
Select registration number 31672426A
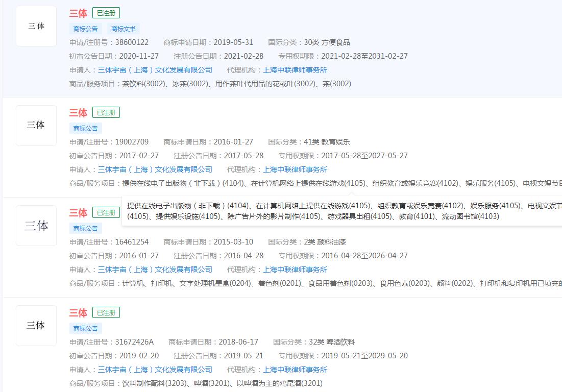click(134, 342)
